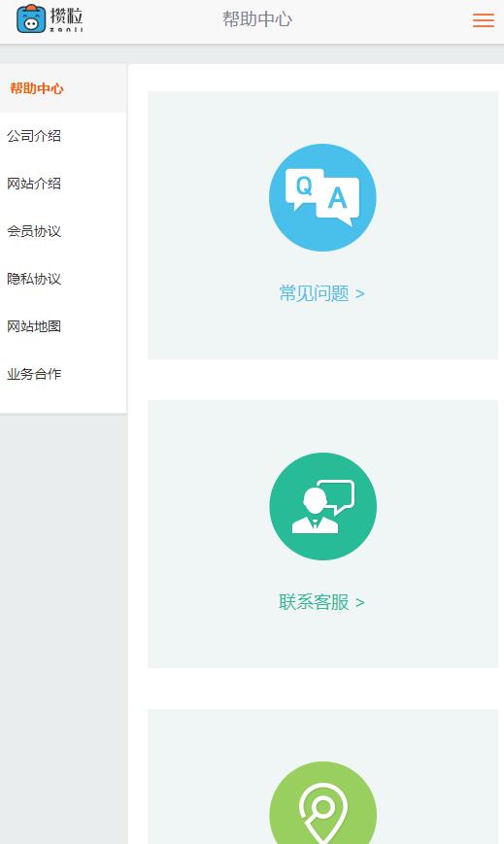Select 业务合作 in the sidebar
Viewport: 504px width, 844px height.
[34, 374]
